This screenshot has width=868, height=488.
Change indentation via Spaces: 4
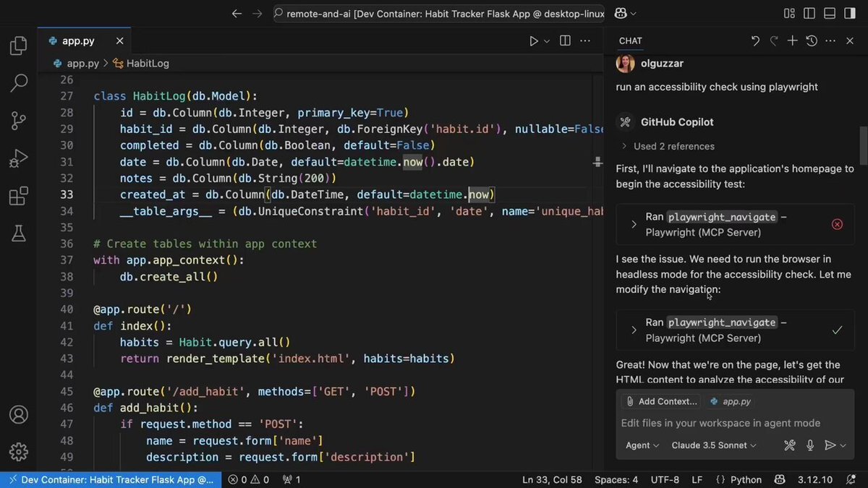616,479
